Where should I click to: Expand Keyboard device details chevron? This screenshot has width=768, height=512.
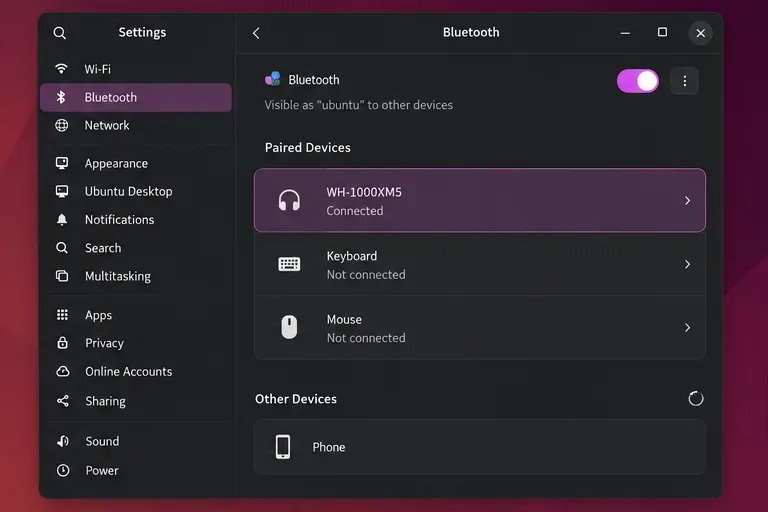point(687,264)
